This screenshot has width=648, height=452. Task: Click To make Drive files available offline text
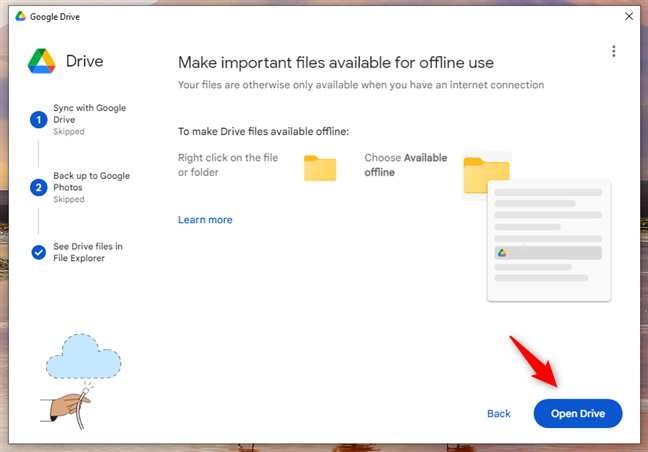263,131
